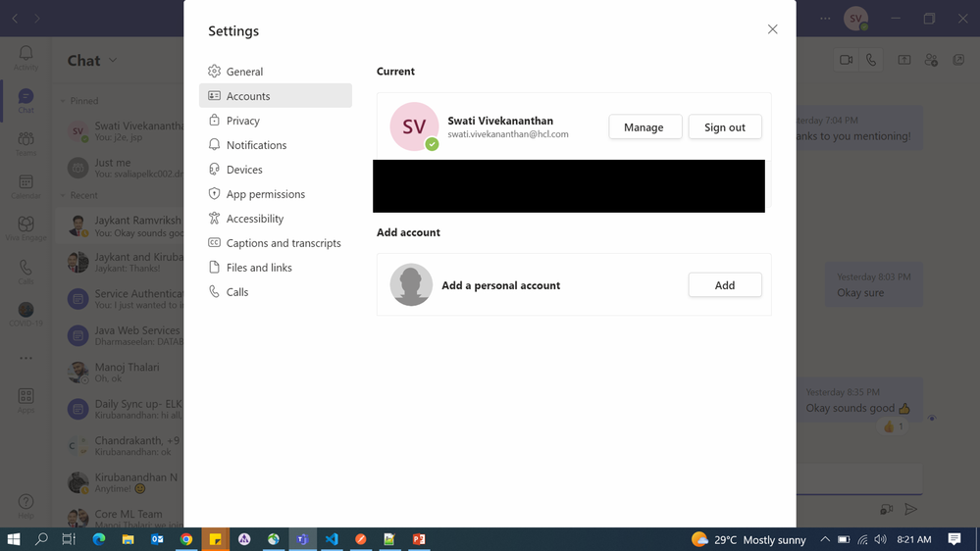Pop out the chat window
Image resolution: width=980 pixels, height=551 pixels.
pos(958,60)
